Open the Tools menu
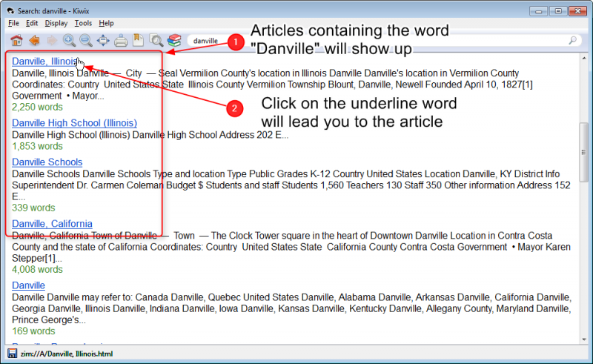Viewport: 593px width, 364px height. (x=83, y=23)
